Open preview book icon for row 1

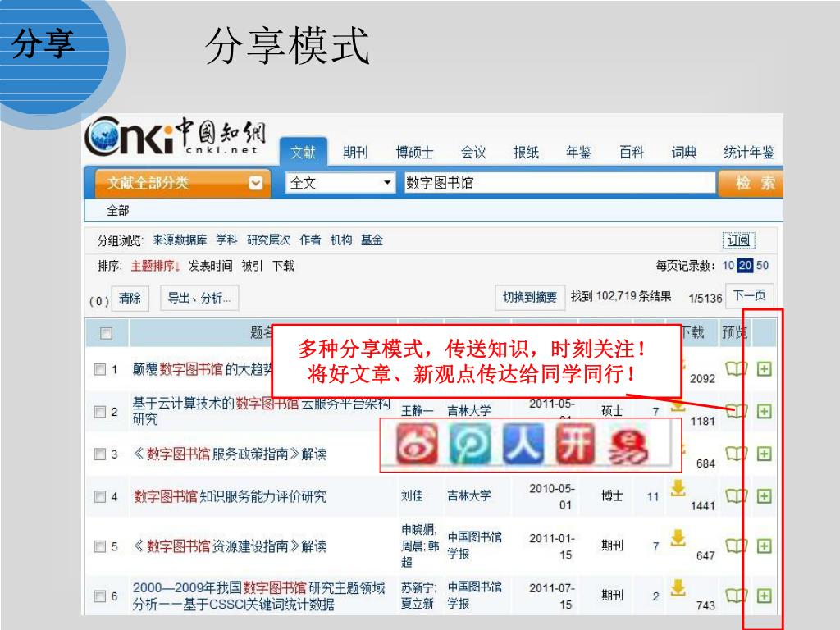pos(736,368)
